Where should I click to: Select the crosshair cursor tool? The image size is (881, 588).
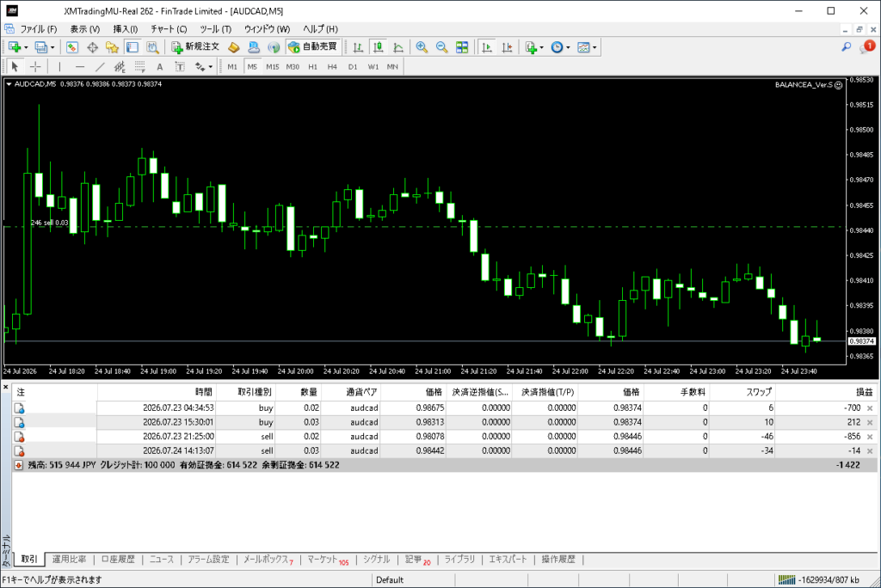coord(35,67)
